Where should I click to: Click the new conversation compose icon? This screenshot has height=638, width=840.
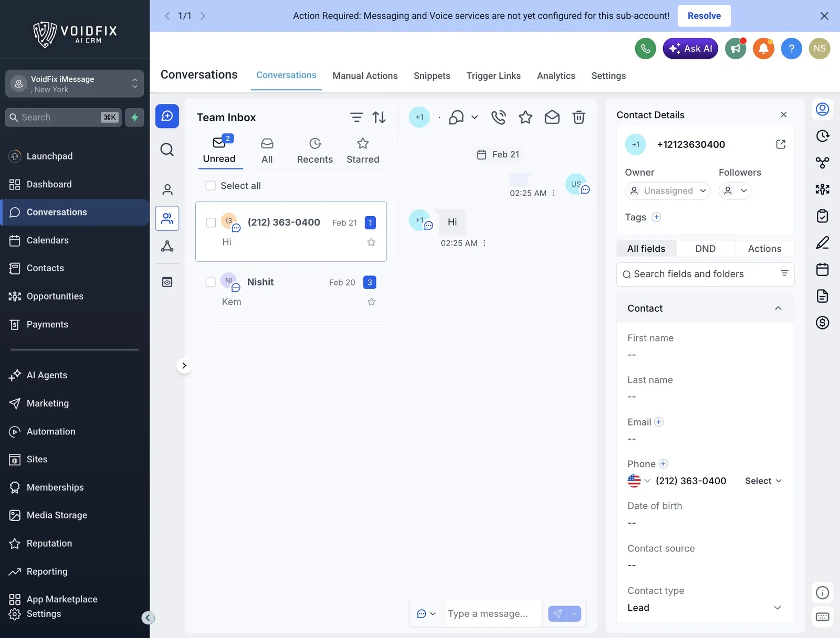(x=167, y=116)
